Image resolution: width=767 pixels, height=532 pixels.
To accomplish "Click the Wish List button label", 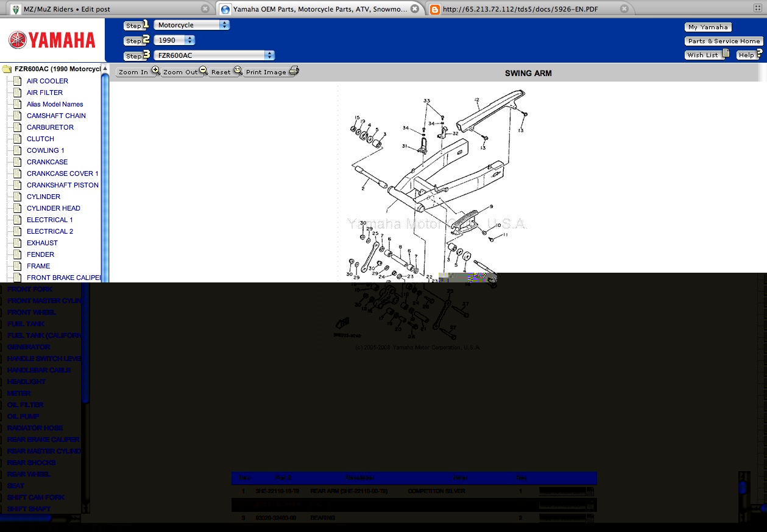I will [x=702, y=55].
